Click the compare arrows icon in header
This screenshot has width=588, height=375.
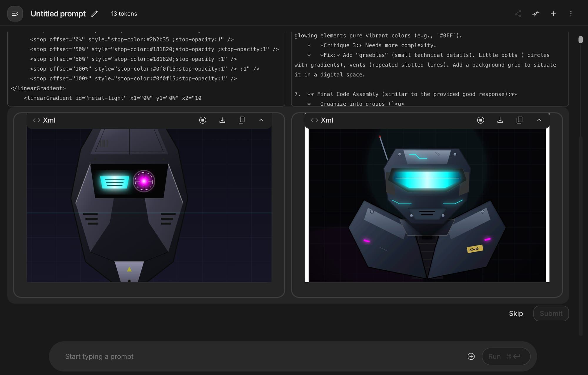pyautogui.click(x=536, y=14)
